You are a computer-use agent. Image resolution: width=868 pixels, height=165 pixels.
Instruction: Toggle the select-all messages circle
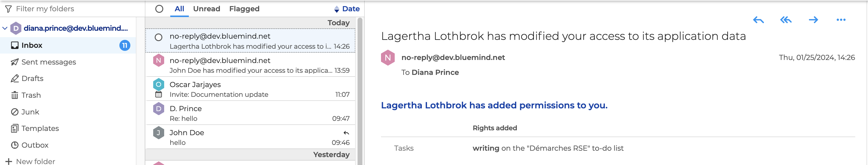point(159,9)
